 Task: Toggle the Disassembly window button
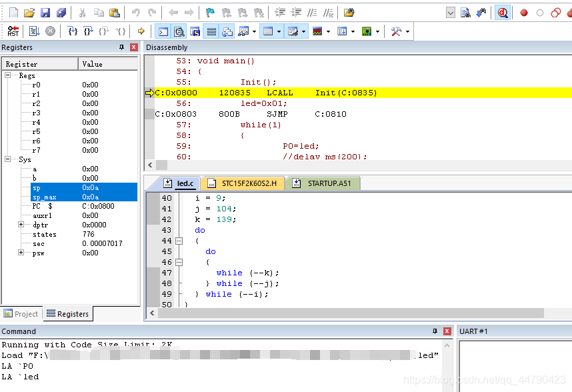pyautogui.click(x=179, y=32)
